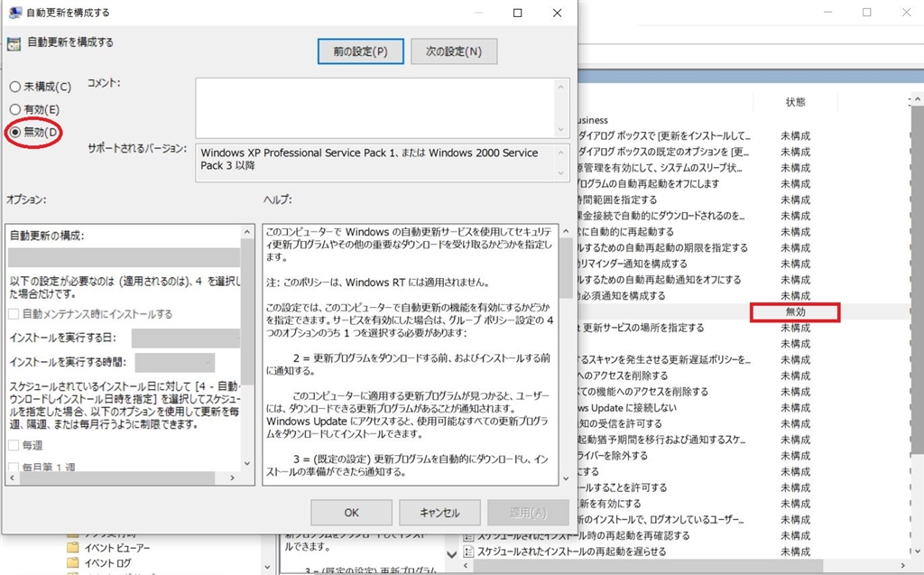The width and height of the screenshot is (924, 575).
Task: Click supported-version box scroll-down arrow
Action: (561, 172)
